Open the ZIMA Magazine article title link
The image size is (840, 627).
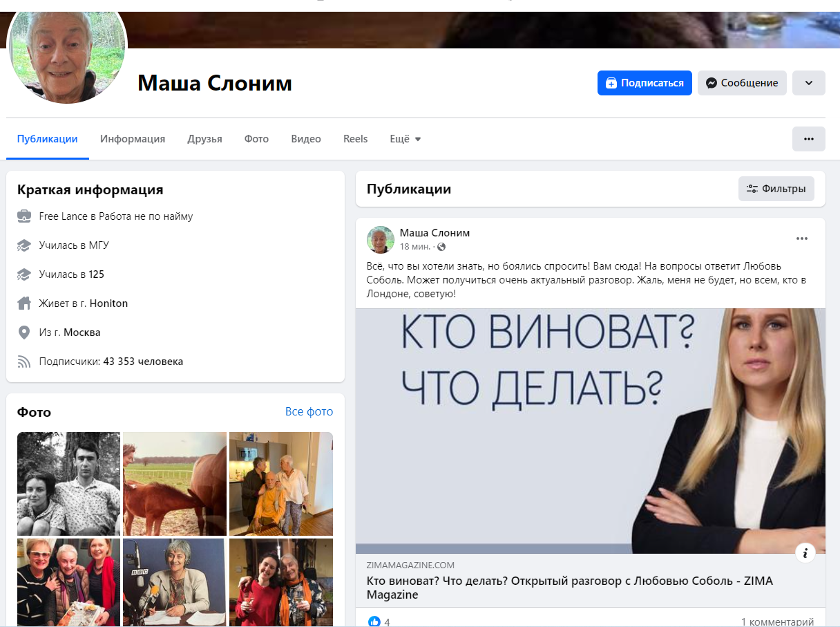(570, 588)
